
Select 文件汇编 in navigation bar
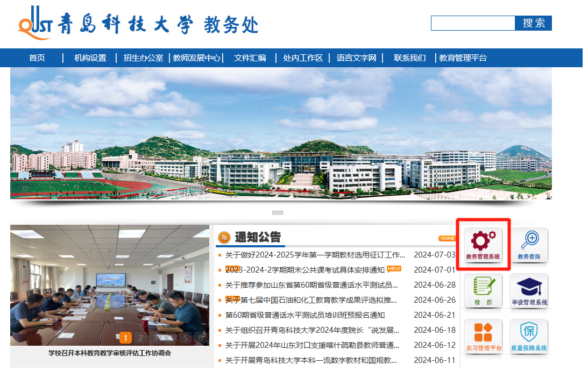250,58
